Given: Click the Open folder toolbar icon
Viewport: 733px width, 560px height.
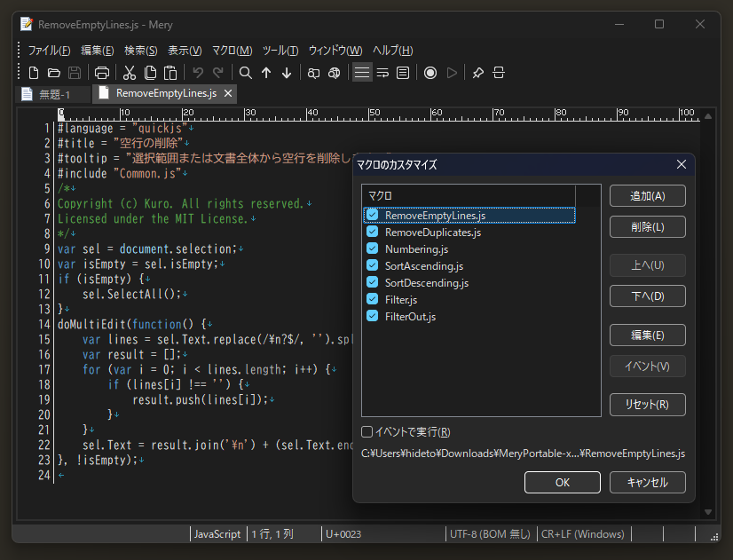Looking at the screenshot, I should point(54,73).
